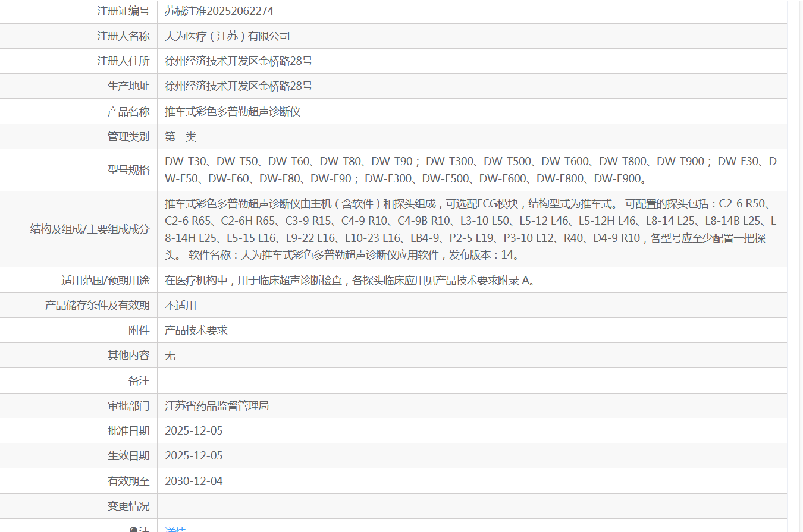This screenshot has width=803, height=532.
Task: Click the model list starting with DW-T30
Action: click(x=470, y=170)
